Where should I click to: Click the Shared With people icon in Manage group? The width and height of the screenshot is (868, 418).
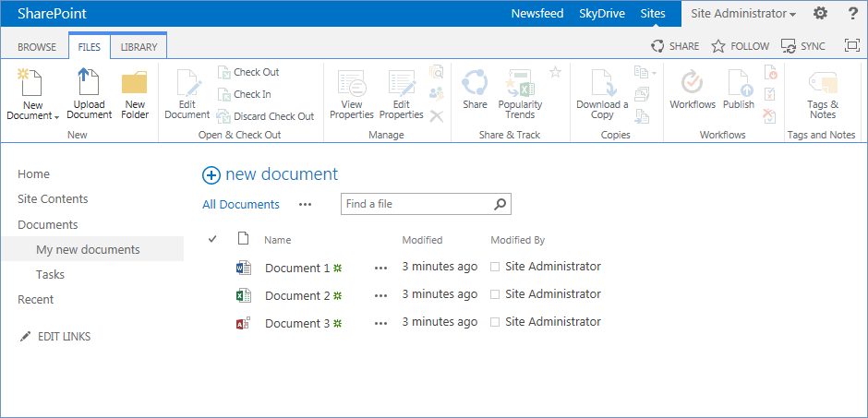(x=436, y=93)
